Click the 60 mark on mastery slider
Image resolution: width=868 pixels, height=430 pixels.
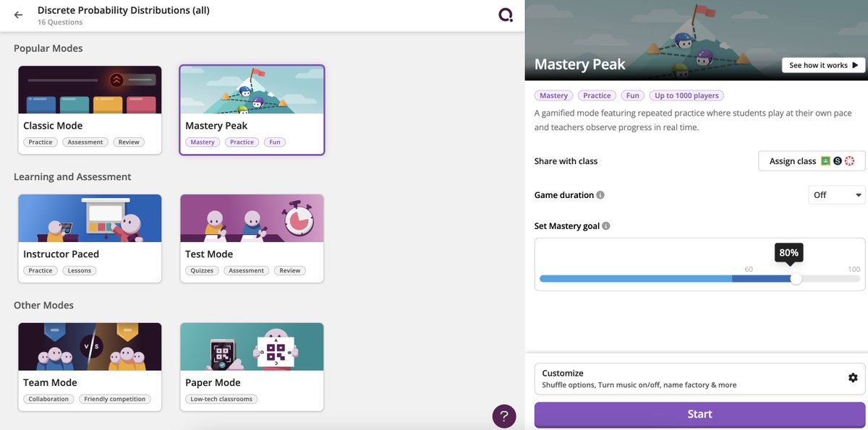tap(749, 270)
